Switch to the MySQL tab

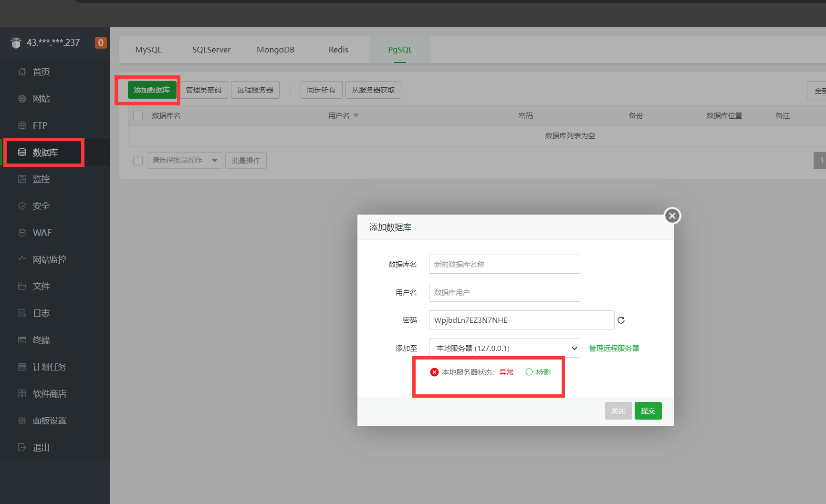click(148, 50)
